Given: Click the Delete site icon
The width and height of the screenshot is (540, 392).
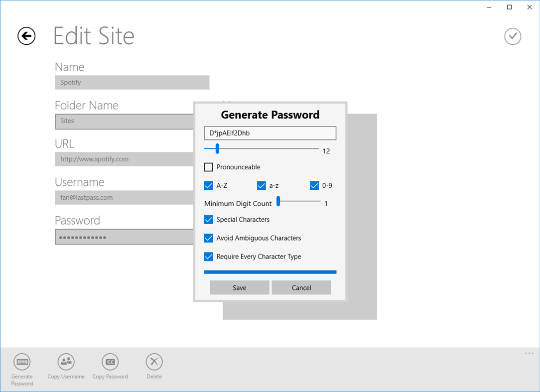Looking at the screenshot, I should click(154, 362).
